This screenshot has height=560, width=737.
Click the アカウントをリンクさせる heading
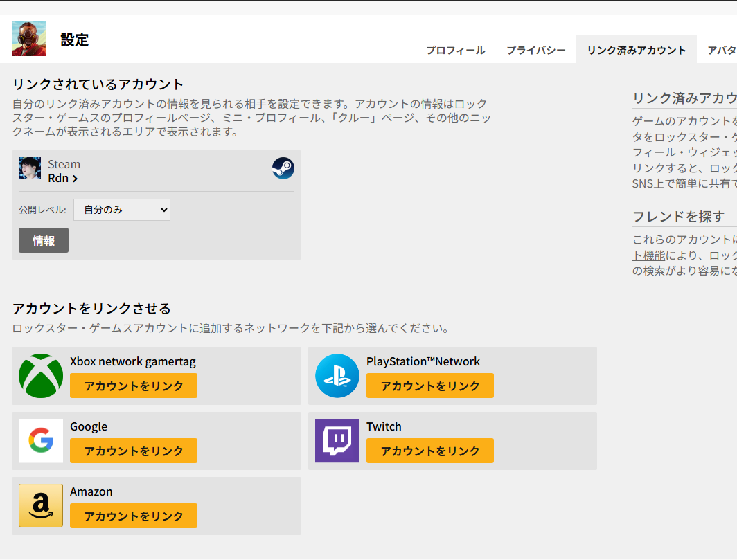click(91, 309)
